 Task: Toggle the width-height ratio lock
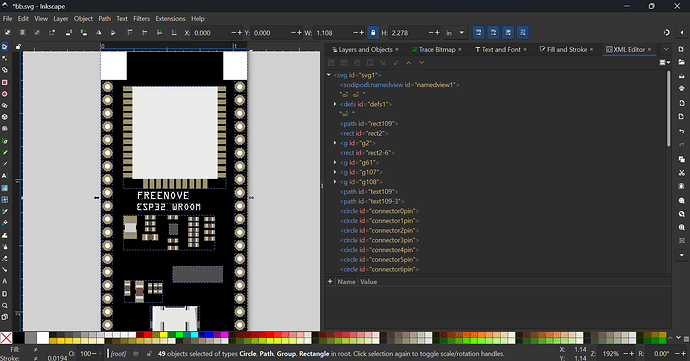tap(373, 33)
